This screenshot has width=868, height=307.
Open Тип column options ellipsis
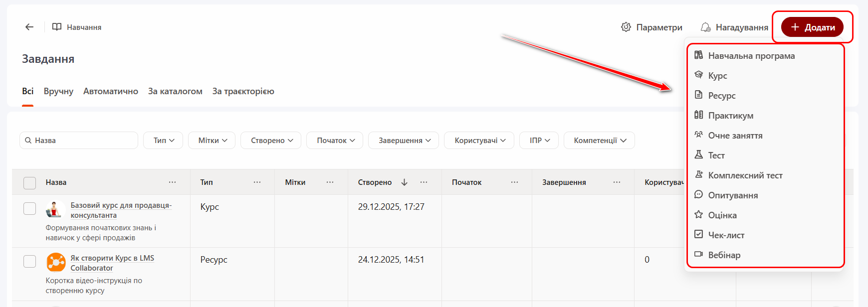click(257, 182)
